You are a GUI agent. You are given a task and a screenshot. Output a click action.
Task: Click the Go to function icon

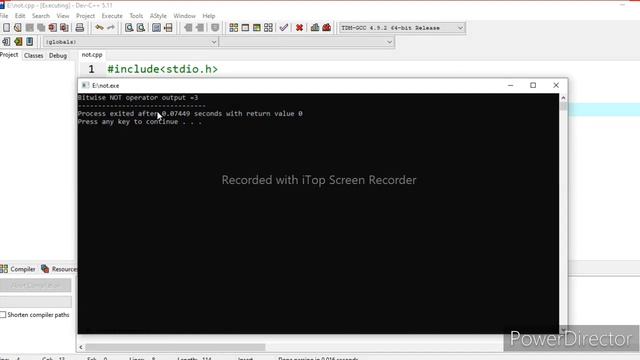point(156,28)
